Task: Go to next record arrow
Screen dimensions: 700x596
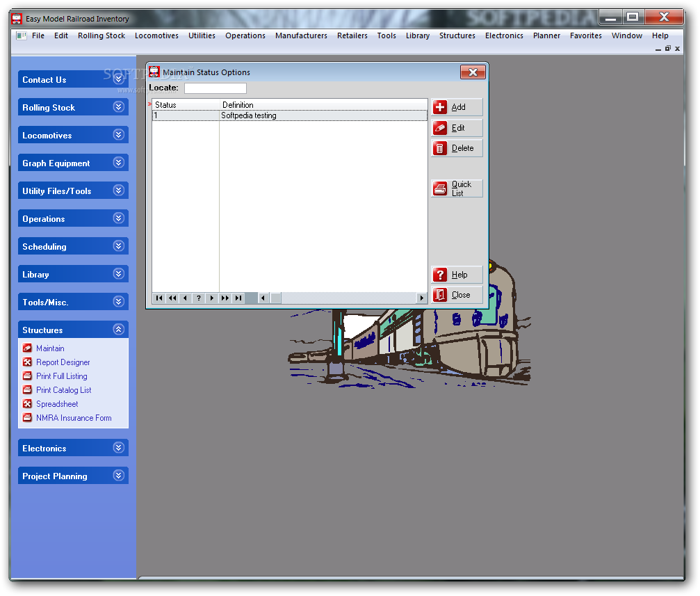Action: click(211, 298)
